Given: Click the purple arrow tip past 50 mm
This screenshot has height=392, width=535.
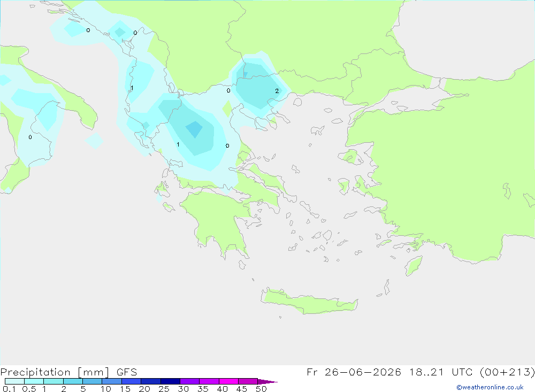Looking at the screenshot, I should coord(267,382).
